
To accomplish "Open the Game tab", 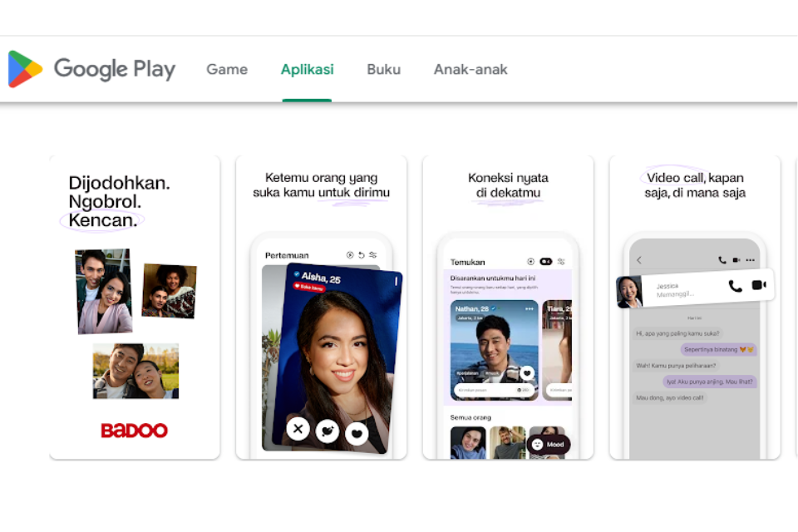I will (x=227, y=69).
